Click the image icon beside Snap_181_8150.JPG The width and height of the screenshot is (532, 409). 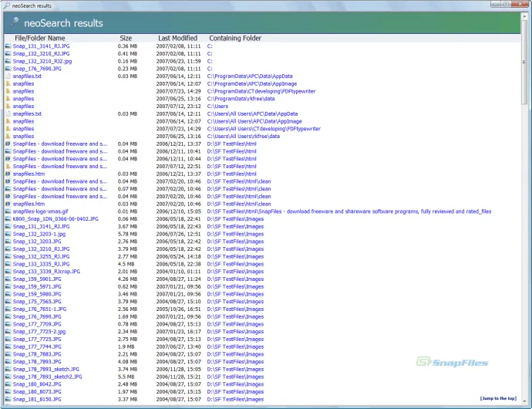(x=8, y=399)
